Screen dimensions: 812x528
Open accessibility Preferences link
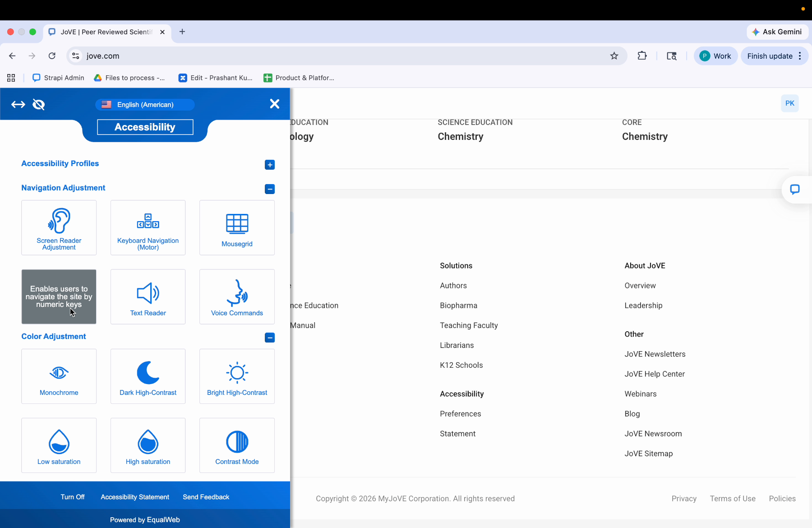point(460,414)
